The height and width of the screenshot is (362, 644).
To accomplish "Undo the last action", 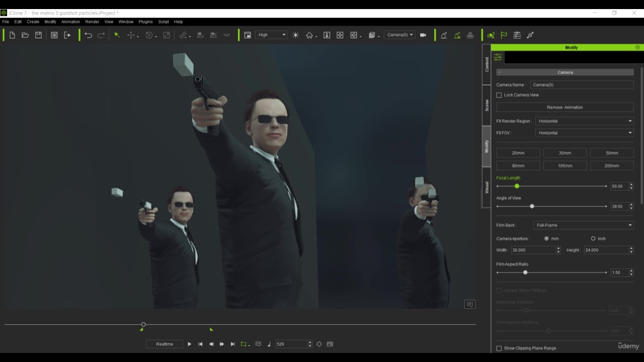I will click(88, 35).
